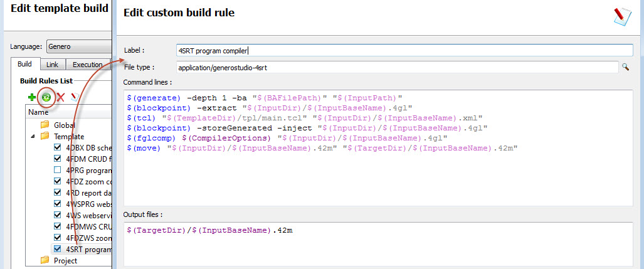
Task: Click inside the Output files text area
Action: [x=376, y=241]
